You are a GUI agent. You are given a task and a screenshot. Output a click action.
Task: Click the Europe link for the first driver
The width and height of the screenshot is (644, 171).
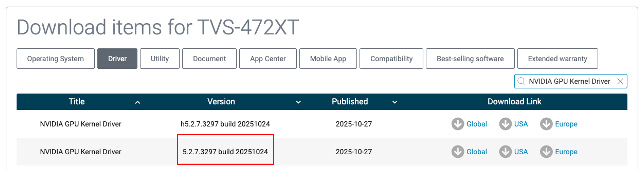(x=566, y=124)
